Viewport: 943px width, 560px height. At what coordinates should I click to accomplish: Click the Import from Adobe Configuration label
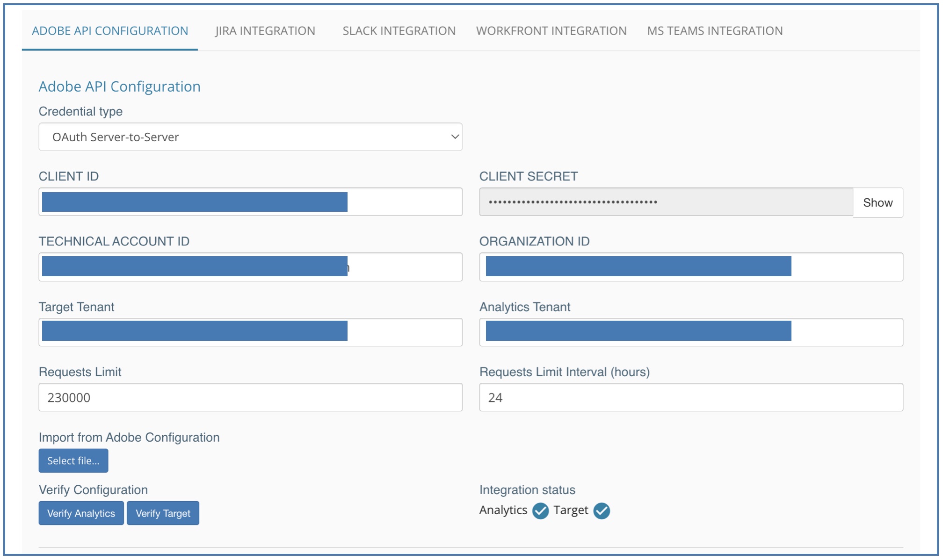129,438
